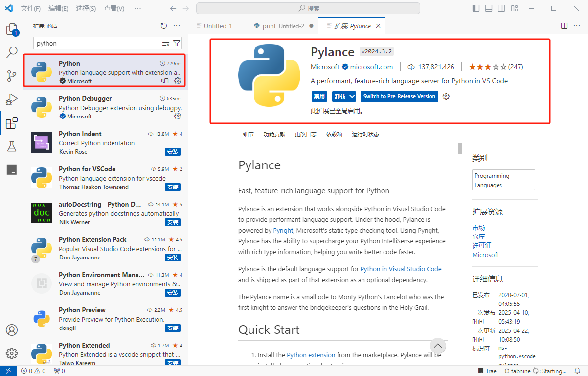Open the 功能贡献 tab
Image resolution: width=588 pixels, height=376 pixels.
(x=274, y=134)
